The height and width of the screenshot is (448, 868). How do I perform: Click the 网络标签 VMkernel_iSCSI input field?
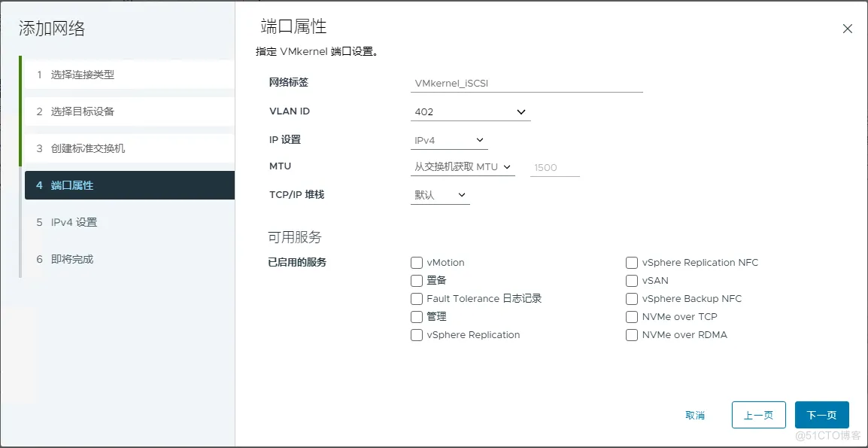(527, 83)
